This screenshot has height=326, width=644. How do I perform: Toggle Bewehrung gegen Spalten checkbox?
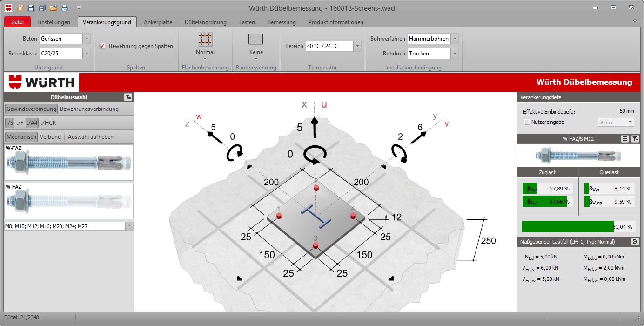pyautogui.click(x=102, y=46)
